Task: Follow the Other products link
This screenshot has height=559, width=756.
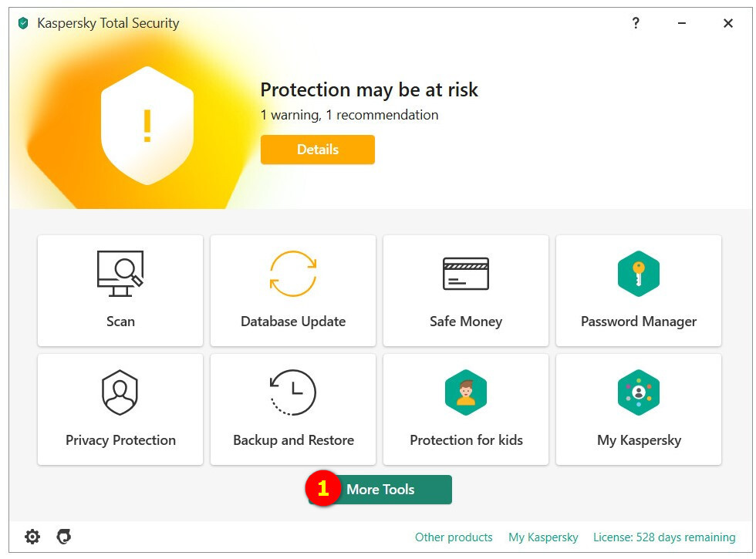Action: [454, 537]
